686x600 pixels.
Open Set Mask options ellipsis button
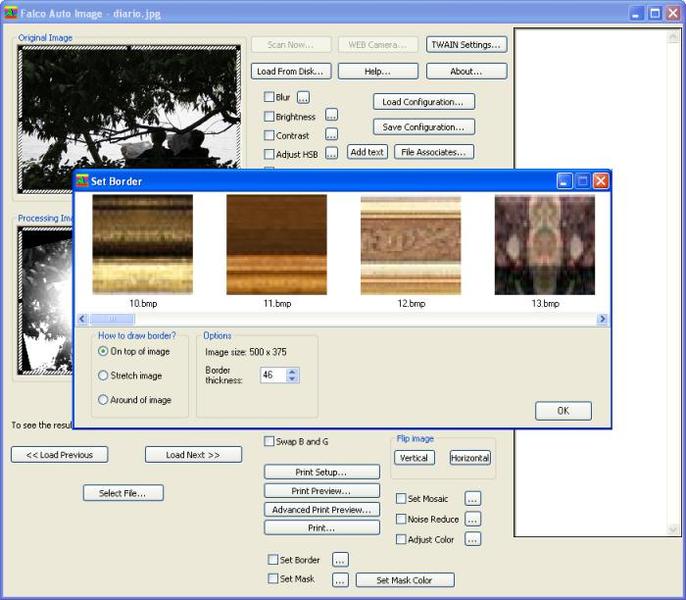pyautogui.click(x=340, y=580)
